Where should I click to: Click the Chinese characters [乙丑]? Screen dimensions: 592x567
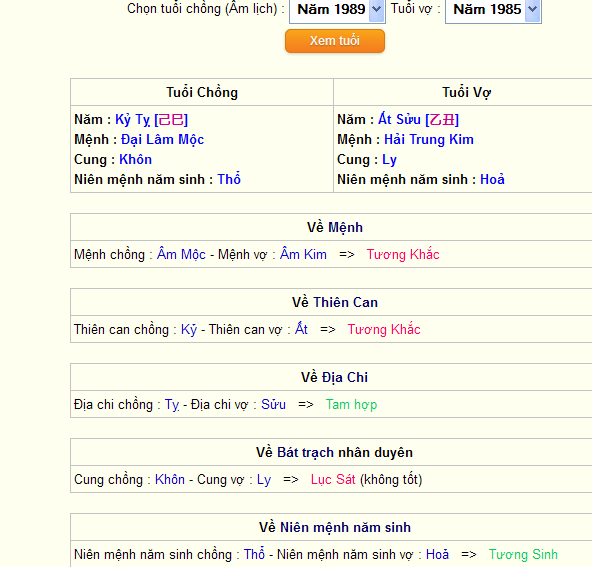click(x=442, y=120)
